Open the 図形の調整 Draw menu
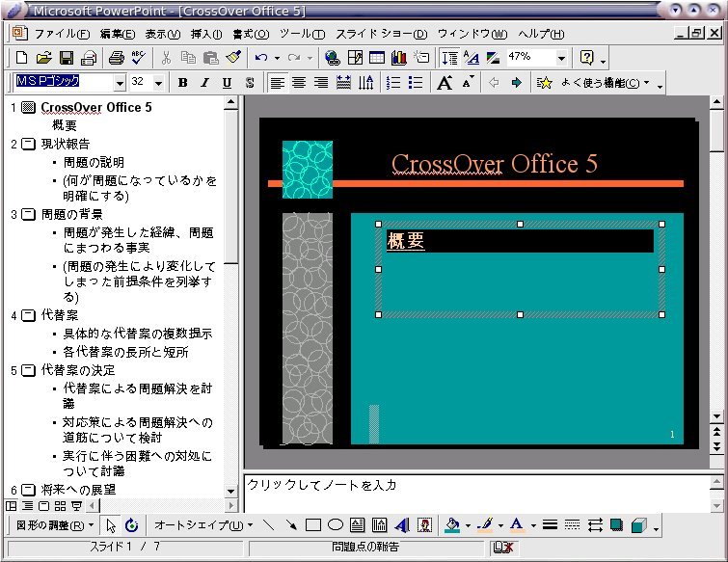 point(55,524)
